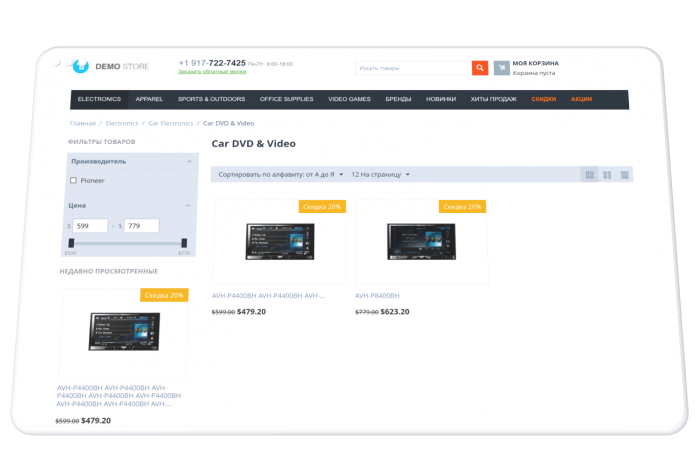The width and height of the screenshot is (700, 466).
Task: Click the orange search magnifier button
Action: (479, 68)
